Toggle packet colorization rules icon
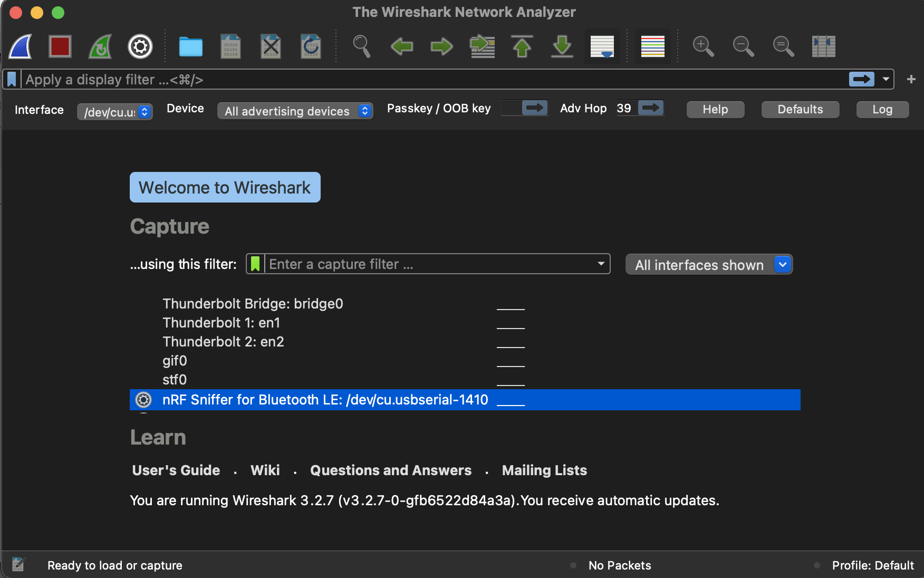Screen dimensions: 924x578 click(x=653, y=46)
